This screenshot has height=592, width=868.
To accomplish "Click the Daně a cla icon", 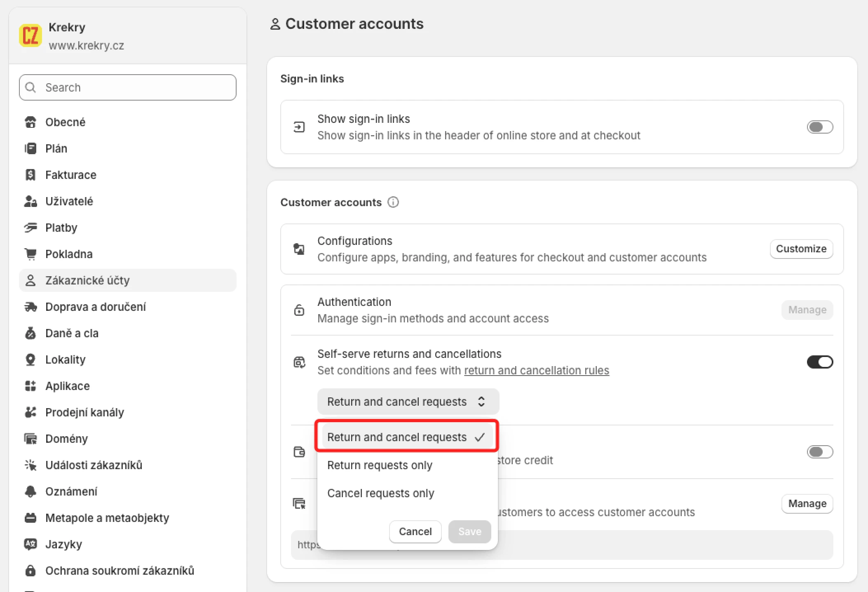I will click(x=30, y=333).
